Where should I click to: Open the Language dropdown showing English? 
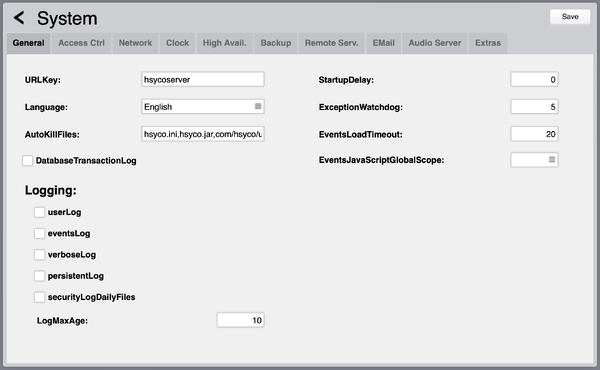(203, 107)
